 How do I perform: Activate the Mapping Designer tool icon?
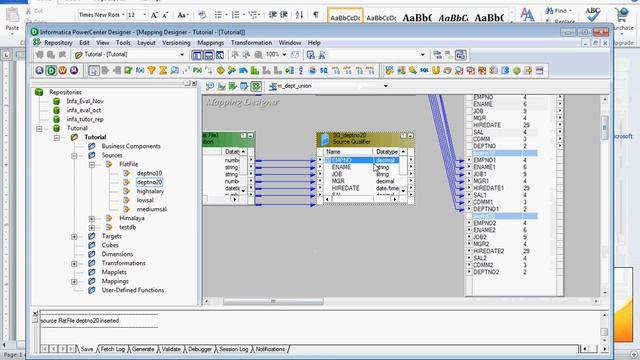(256, 86)
